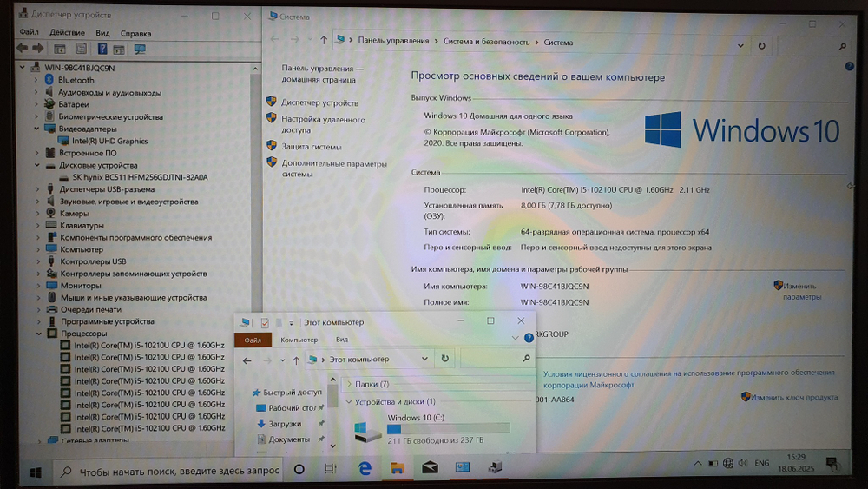Expand the Батареи node
This screenshot has height=489, width=868.
point(36,104)
